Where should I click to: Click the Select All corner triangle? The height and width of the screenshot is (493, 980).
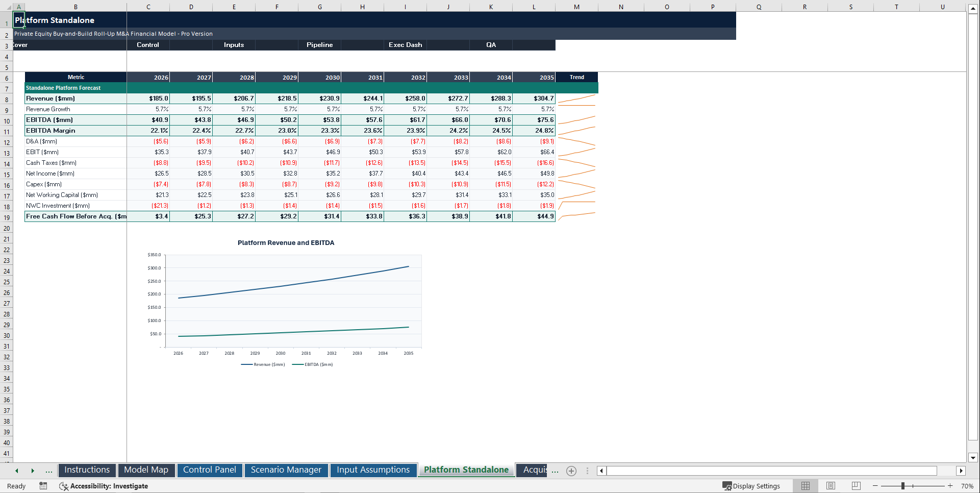coord(7,7)
